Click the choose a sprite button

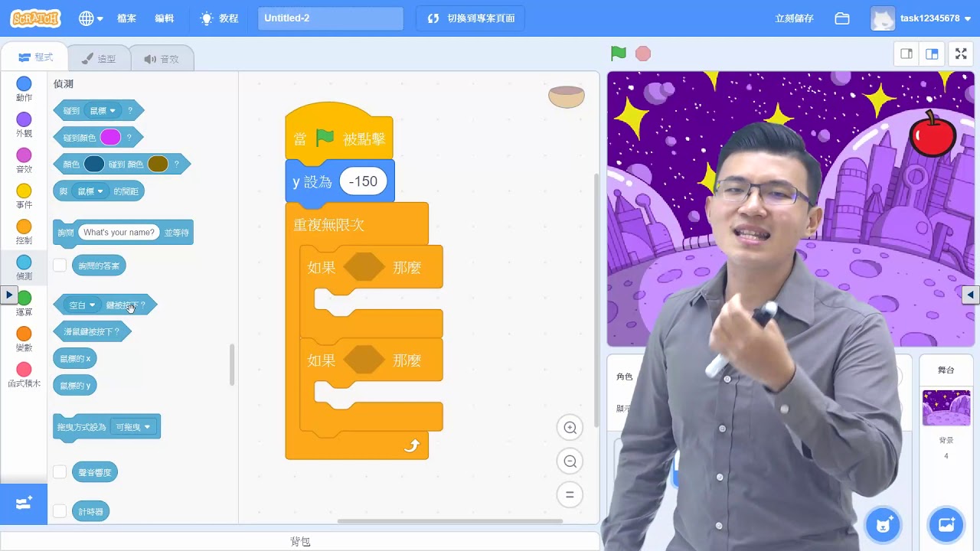pos(881,525)
